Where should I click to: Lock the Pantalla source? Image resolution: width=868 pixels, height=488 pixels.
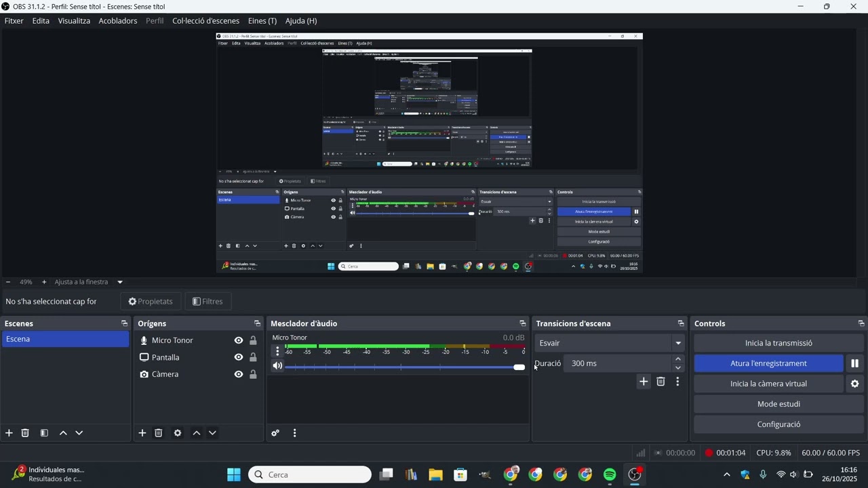click(x=253, y=357)
